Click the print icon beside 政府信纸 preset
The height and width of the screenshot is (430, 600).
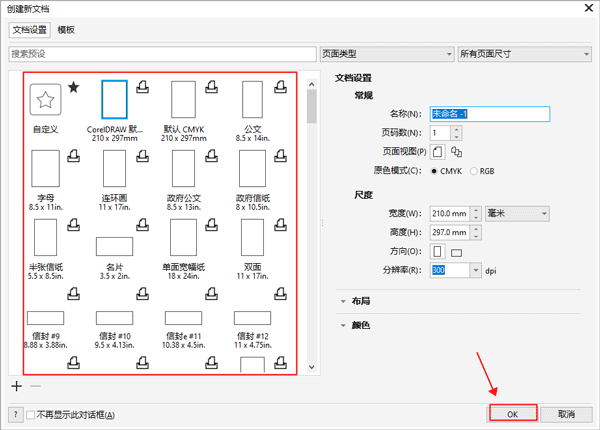pos(280,156)
